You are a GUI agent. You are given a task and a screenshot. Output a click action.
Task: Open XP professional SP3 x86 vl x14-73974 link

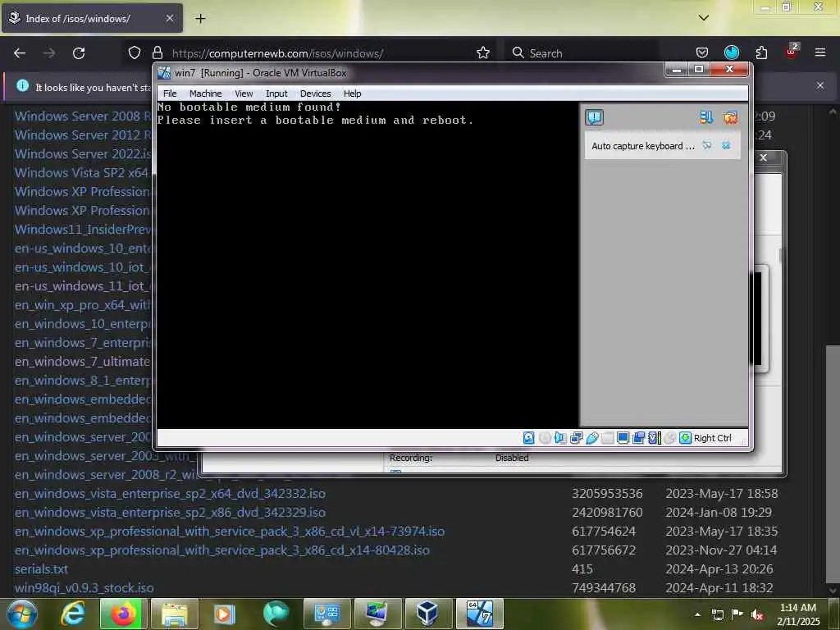point(230,531)
